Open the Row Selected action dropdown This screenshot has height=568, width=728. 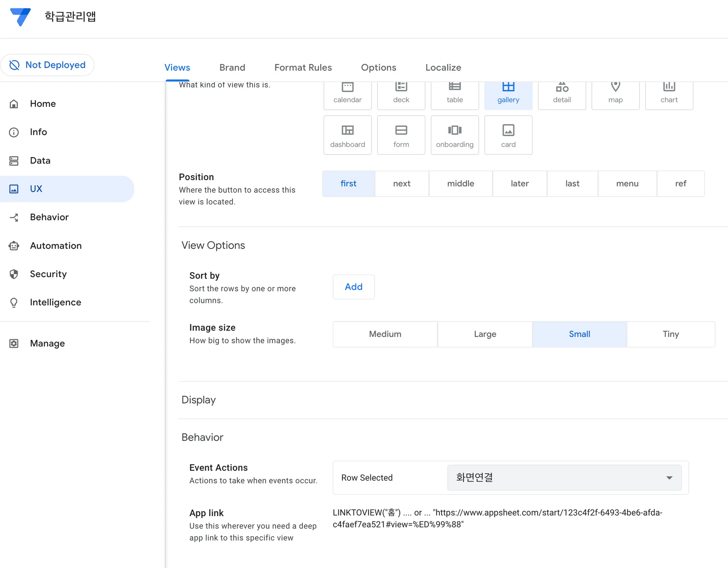point(564,477)
